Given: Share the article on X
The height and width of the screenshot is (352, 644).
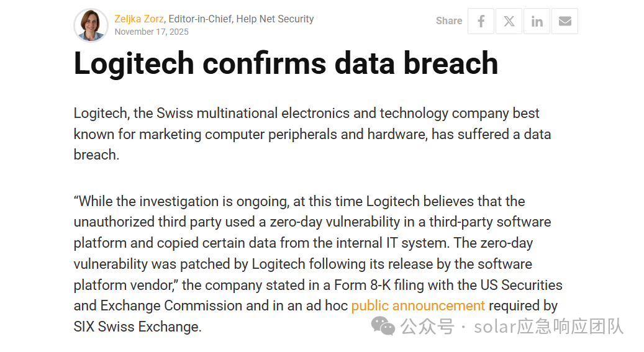Looking at the screenshot, I should [x=509, y=21].
